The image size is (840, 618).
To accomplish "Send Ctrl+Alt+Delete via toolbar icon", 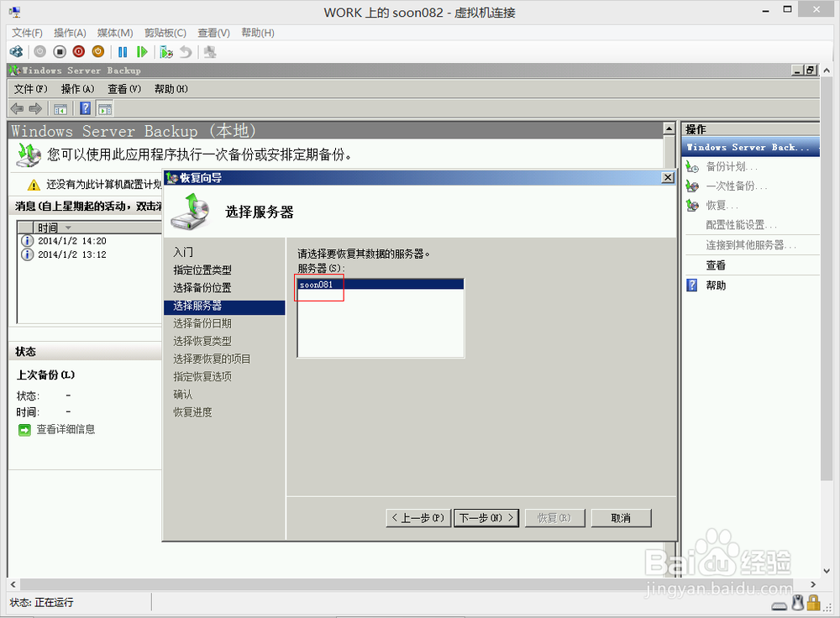I will point(15,51).
